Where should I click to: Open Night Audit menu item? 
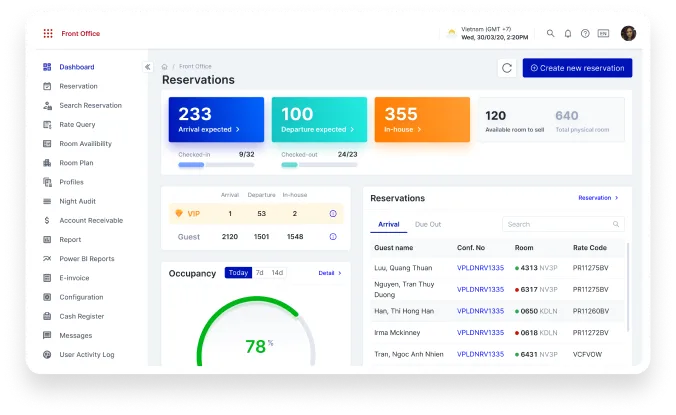pos(78,201)
